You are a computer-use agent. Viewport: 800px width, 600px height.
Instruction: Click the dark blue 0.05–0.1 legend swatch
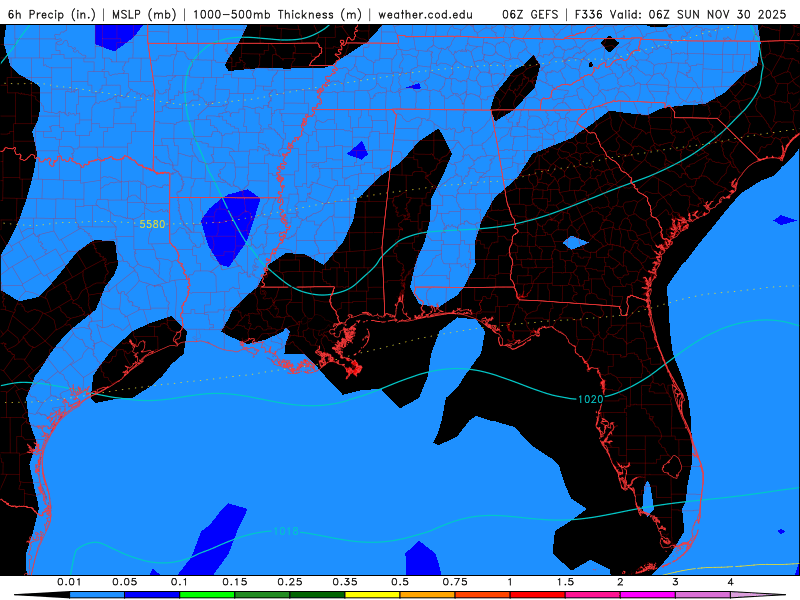[152, 595]
